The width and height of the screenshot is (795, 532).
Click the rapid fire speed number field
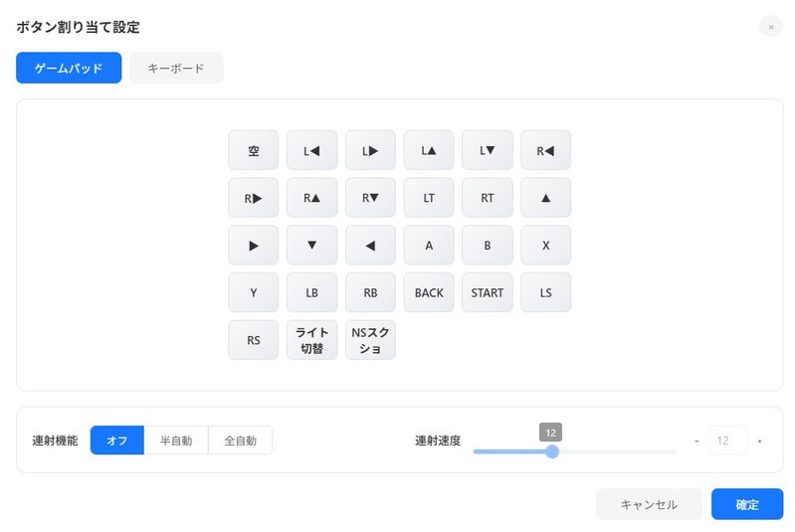pyautogui.click(x=728, y=441)
